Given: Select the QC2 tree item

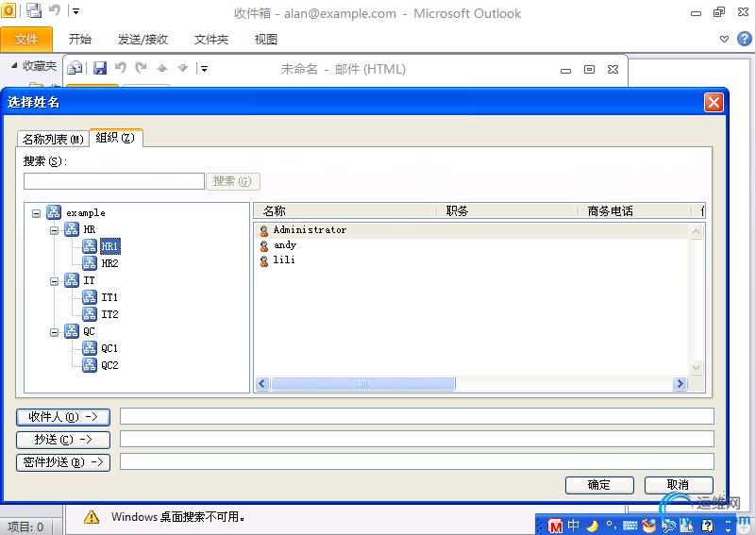Looking at the screenshot, I should point(109,365).
